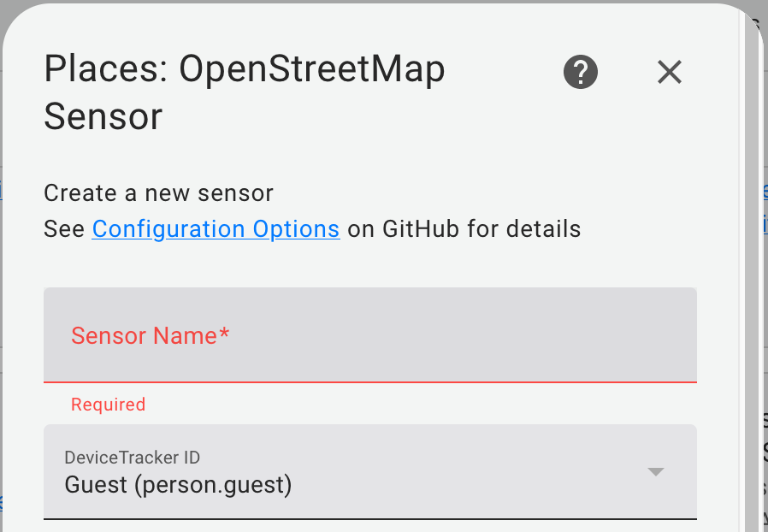Open the DeviceTracker ID dropdown

[x=368, y=471]
